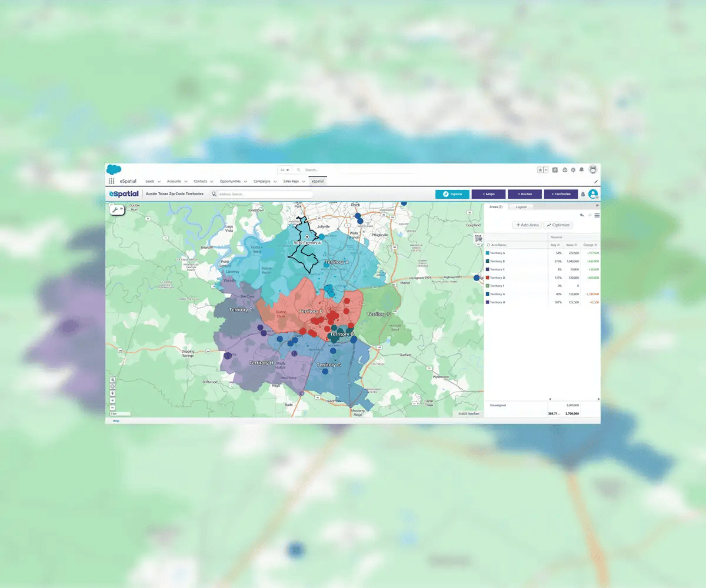Screen dimensions: 706x588
Task: Click the Salesforce app launcher grid icon
Action: 111,181
